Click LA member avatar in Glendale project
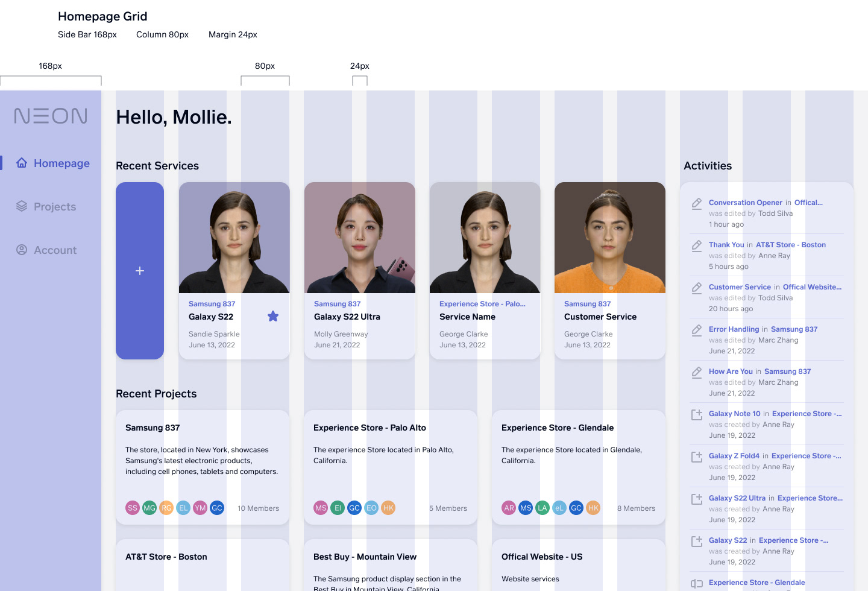The width and height of the screenshot is (868, 591). click(x=542, y=508)
